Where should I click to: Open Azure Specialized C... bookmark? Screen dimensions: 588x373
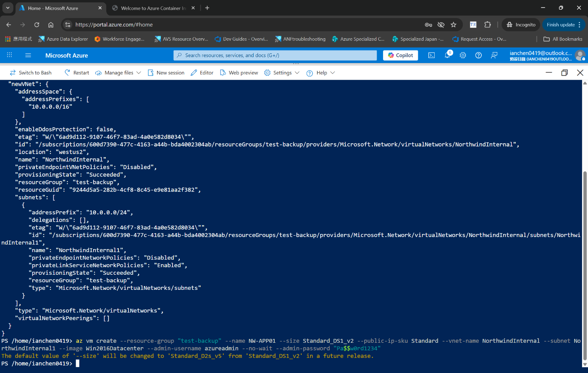click(x=358, y=39)
